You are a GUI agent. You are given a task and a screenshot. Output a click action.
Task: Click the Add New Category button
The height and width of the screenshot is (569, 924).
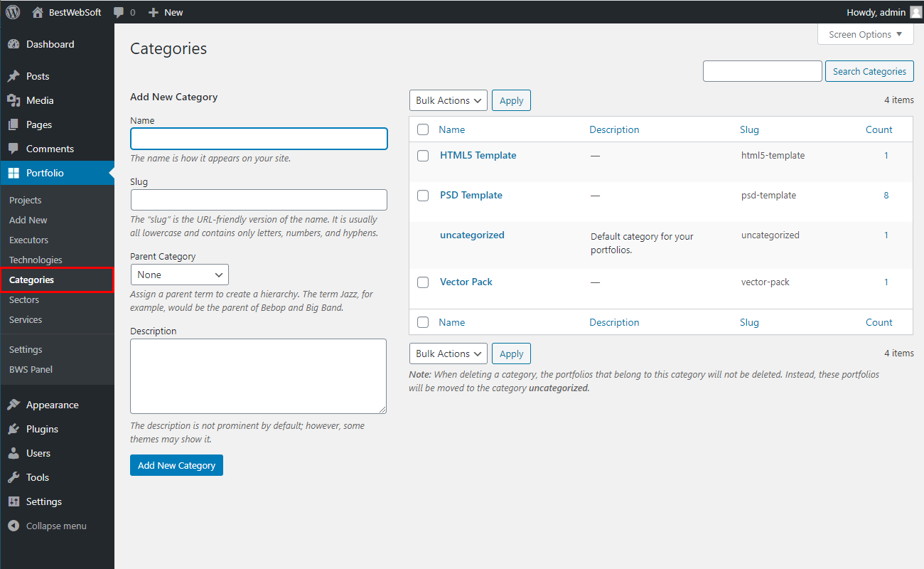click(176, 465)
